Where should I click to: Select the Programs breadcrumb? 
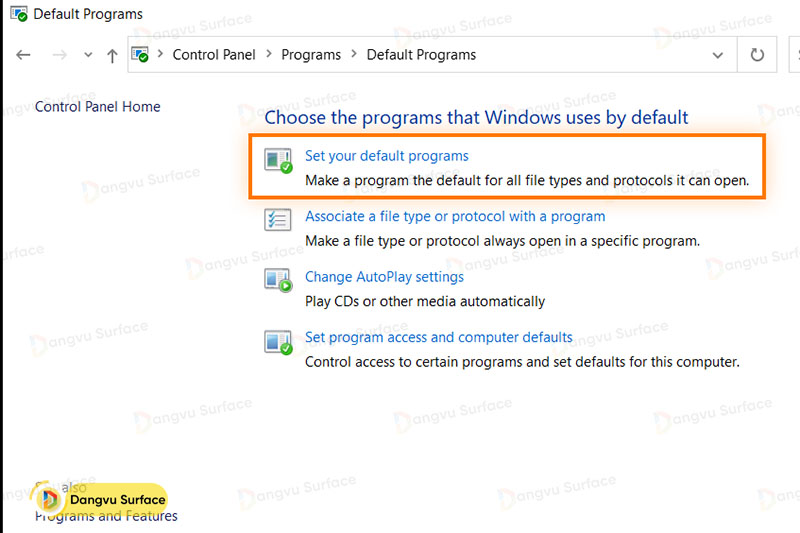(x=311, y=55)
